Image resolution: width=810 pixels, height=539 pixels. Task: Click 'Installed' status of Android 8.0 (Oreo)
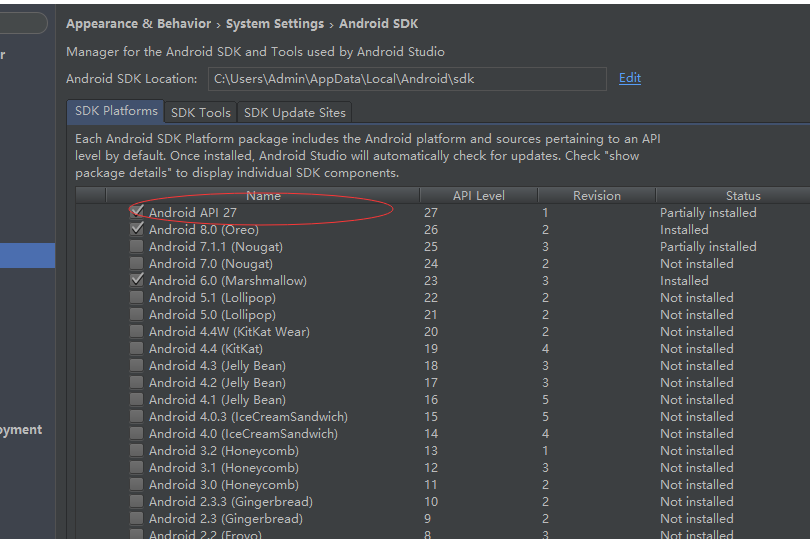pos(684,229)
